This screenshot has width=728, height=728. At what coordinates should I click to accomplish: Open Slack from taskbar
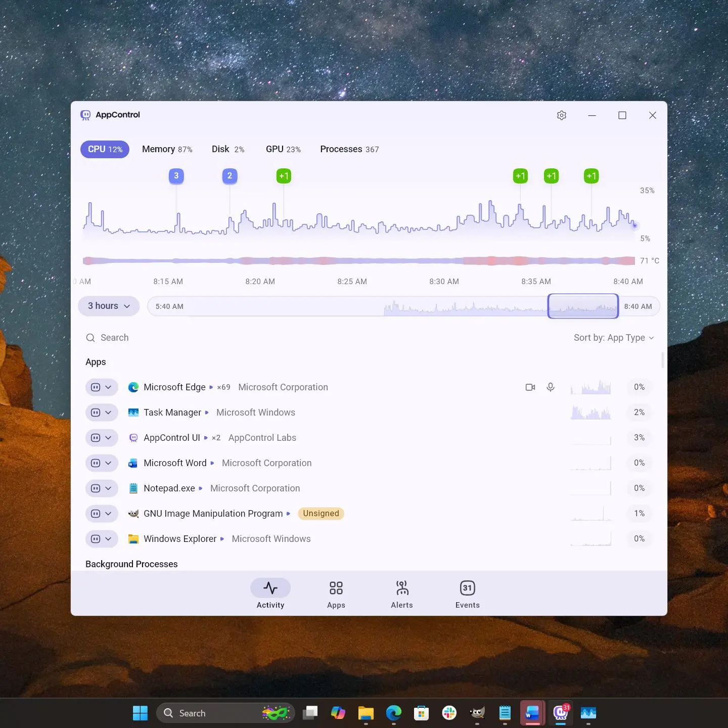click(449, 713)
